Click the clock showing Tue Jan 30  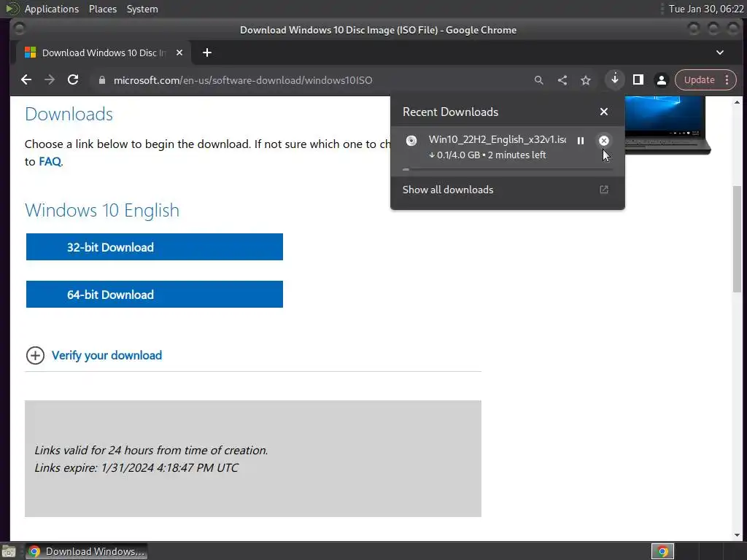(705, 9)
